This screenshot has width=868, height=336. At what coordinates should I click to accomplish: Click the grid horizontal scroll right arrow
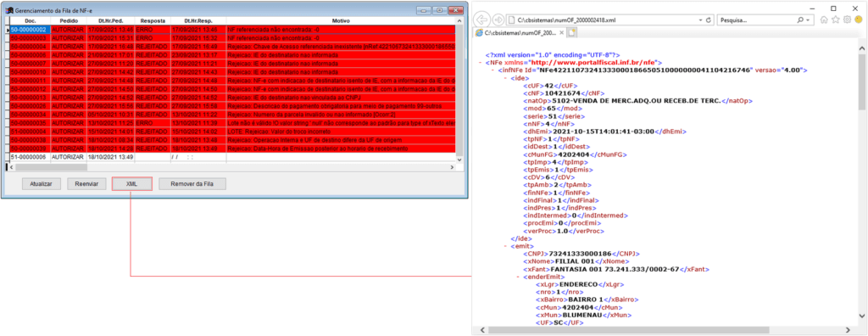pyautogui.click(x=453, y=166)
